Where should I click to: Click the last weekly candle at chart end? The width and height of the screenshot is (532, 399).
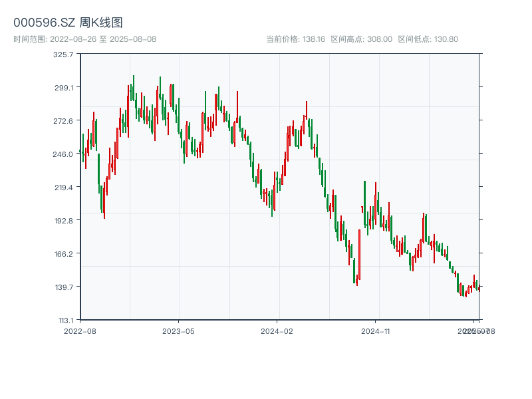pyautogui.click(x=479, y=287)
